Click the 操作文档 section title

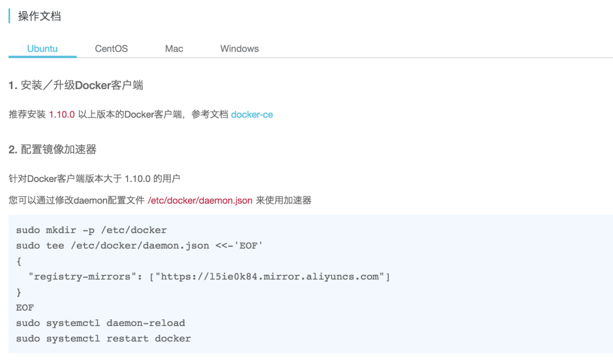point(40,16)
